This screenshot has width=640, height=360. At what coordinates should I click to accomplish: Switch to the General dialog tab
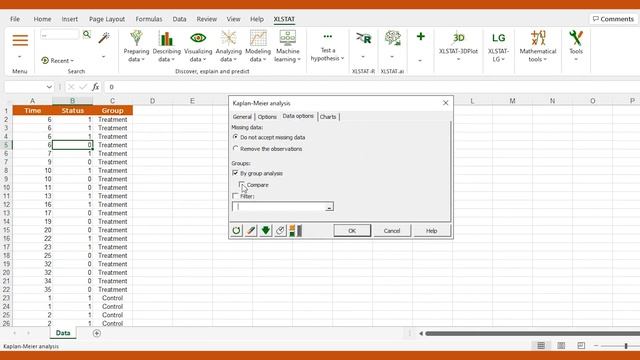pos(242,117)
